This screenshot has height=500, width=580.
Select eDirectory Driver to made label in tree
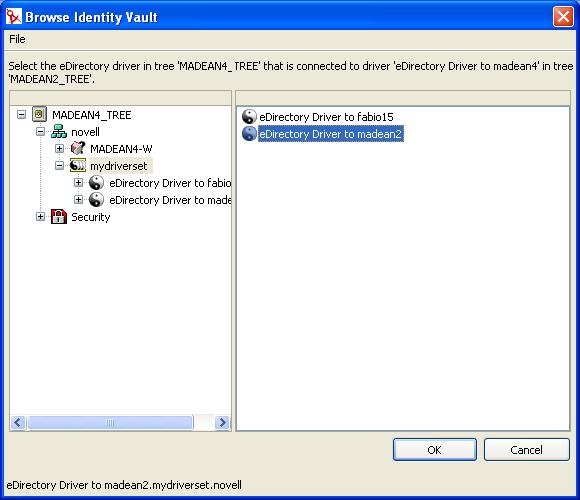click(x=170, y=200)
